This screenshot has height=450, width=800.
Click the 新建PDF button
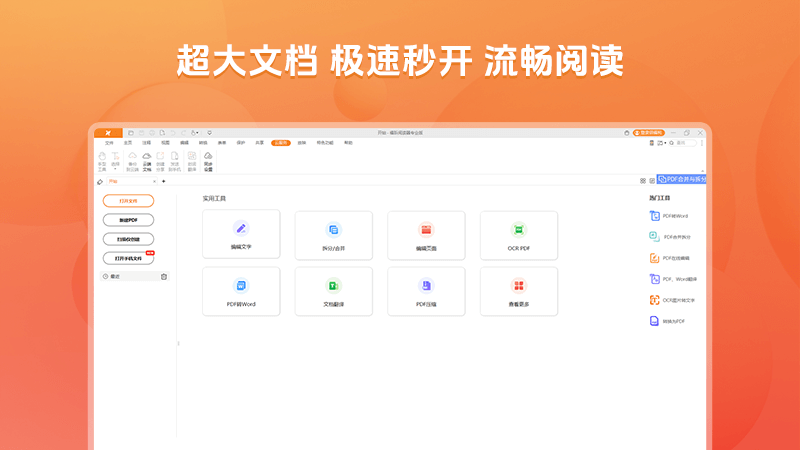click(x=128, y=220)
